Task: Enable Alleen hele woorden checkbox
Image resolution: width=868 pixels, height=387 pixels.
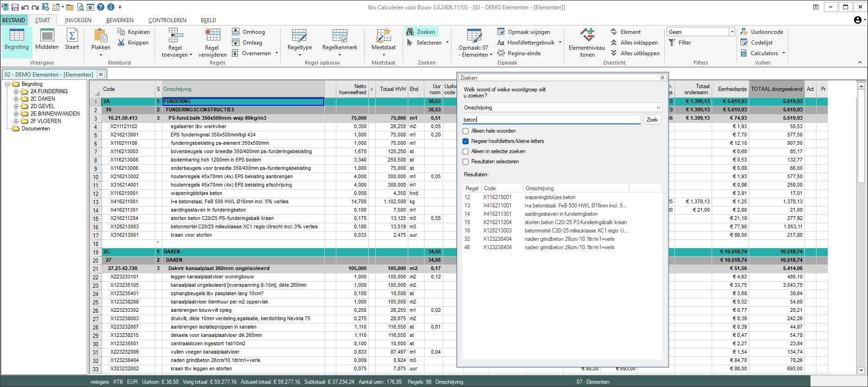Action: tap(466, 131)
